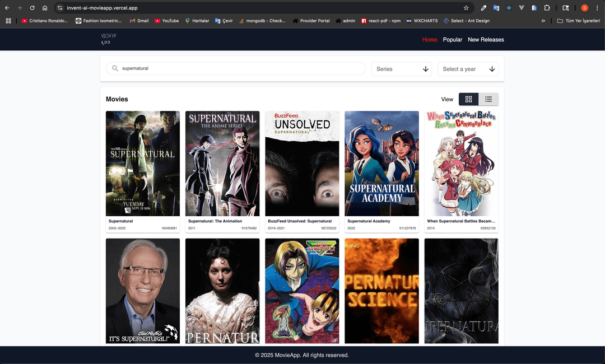Image resolution: width=605 pixels, height=364 pixels.
Task: Open the Haritalar bookmark
Action: pyautogui.click(x=197, y=21)
